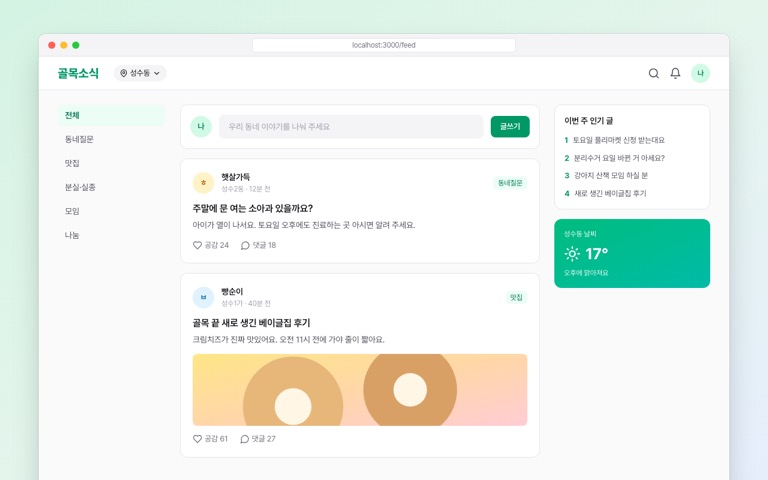This screenshot has height=480, width=768.
Task: Click the 이번 주 인기 글 heading
Action: (x=588, y=121)
